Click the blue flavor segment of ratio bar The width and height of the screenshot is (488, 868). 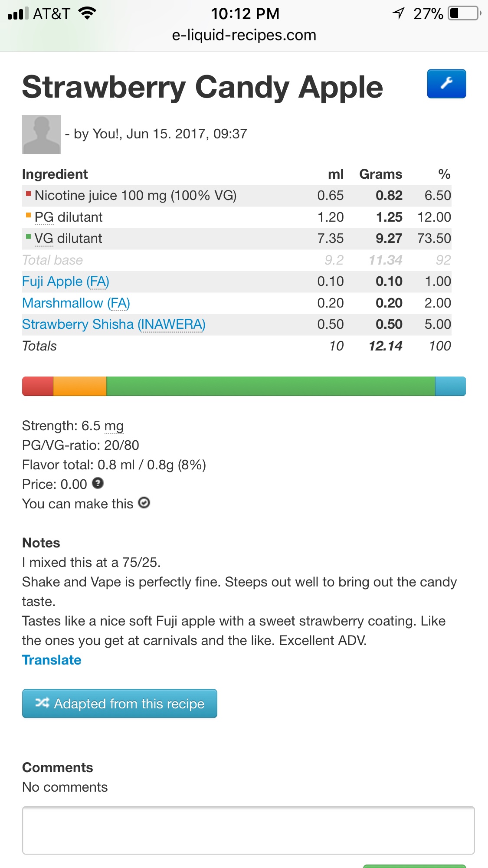point(450,386)
